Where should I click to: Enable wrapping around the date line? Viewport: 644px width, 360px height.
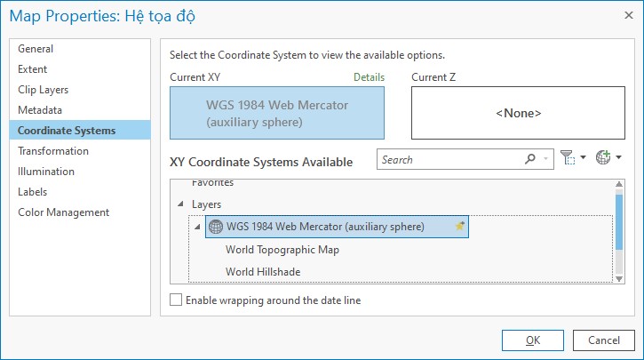176,300
